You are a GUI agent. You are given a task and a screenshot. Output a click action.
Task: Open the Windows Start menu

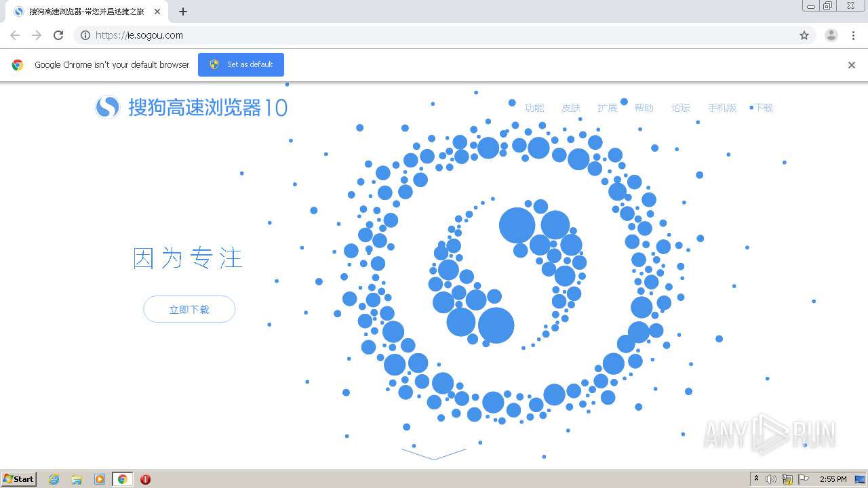click(19, 479)
